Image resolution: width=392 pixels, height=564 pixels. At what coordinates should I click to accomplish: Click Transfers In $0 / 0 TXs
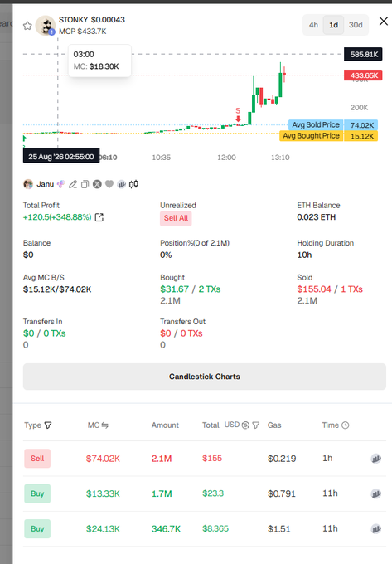[x=44, y=333]
